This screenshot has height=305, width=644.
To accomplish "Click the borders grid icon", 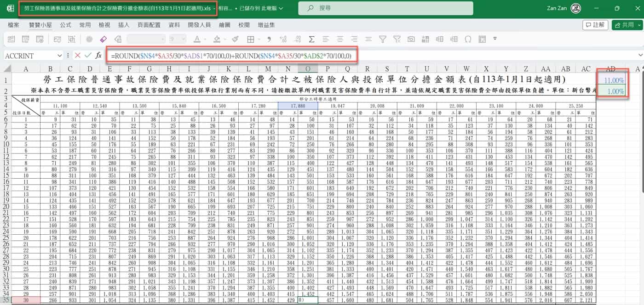I will (250, 39).
